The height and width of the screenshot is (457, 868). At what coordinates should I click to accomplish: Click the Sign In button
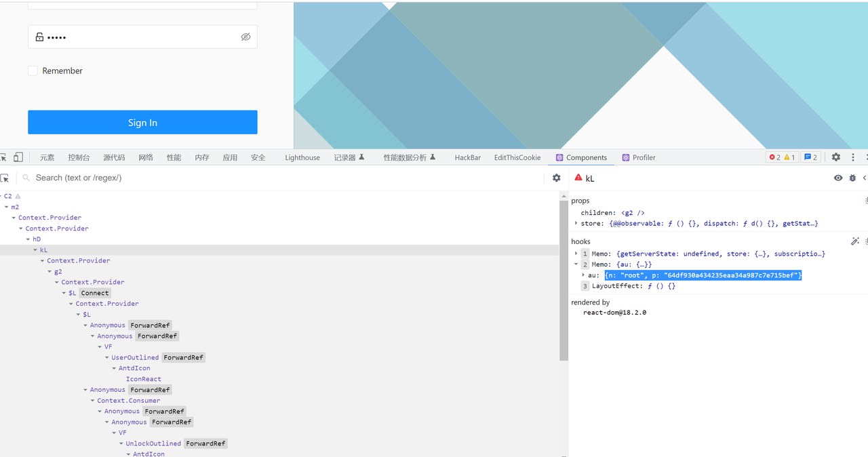[142, 122]
